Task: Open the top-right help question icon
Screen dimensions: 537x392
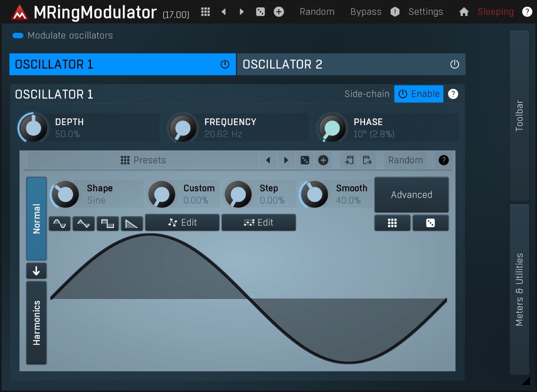Action: coord(527,12)
